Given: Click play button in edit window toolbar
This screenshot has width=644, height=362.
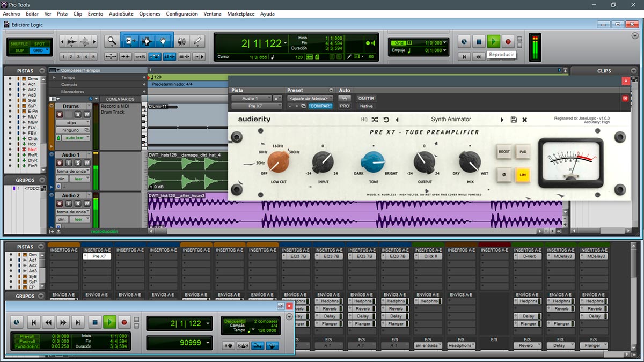Looking at the screenshot, I should point(494,41).
